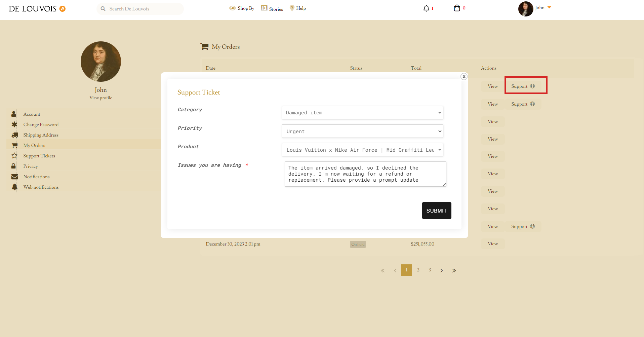This screenshot has width=644, height=337.
Task: Click the Web notifications bell icon
Action: 14,187
